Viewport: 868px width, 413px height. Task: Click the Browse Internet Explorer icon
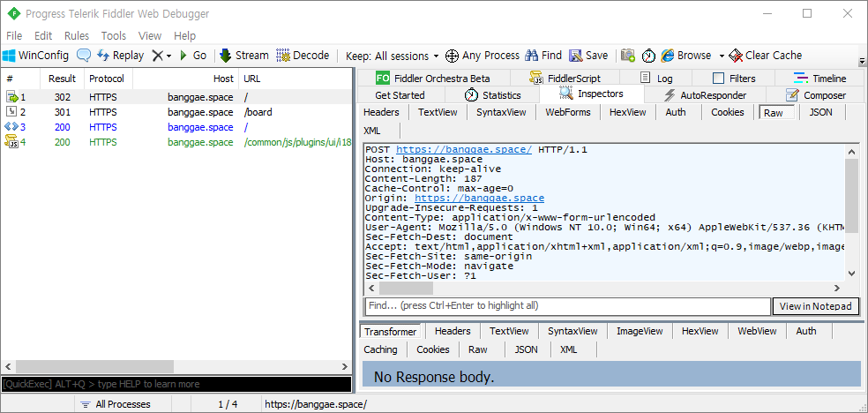click(x=668, y=56)
